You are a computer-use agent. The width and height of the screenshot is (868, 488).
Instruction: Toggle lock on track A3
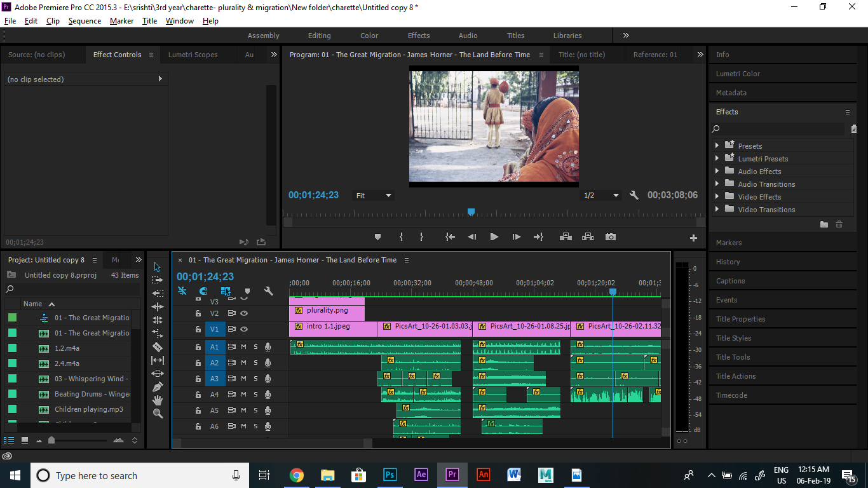click(198, 379)
